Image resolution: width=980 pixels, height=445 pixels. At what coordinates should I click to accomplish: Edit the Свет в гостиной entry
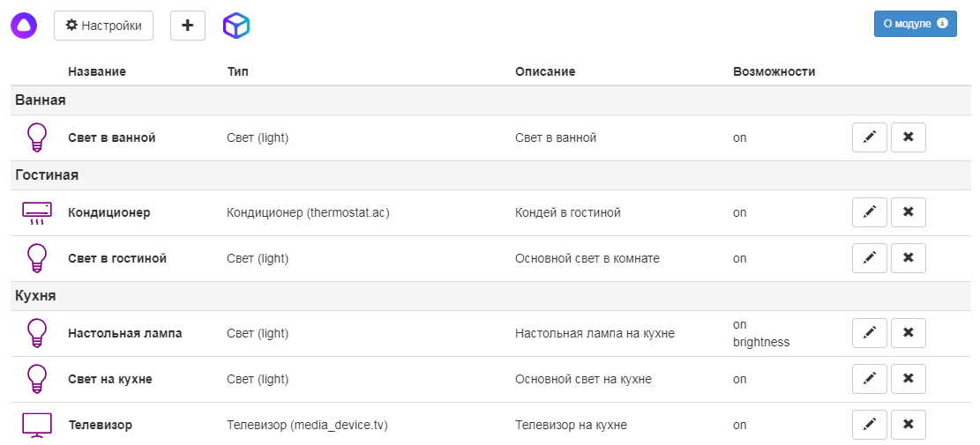click(869, 258)
